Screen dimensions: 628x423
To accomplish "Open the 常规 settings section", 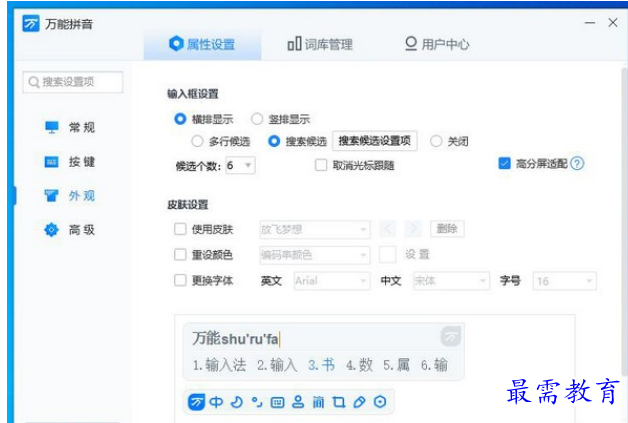I will click(70, 127).
